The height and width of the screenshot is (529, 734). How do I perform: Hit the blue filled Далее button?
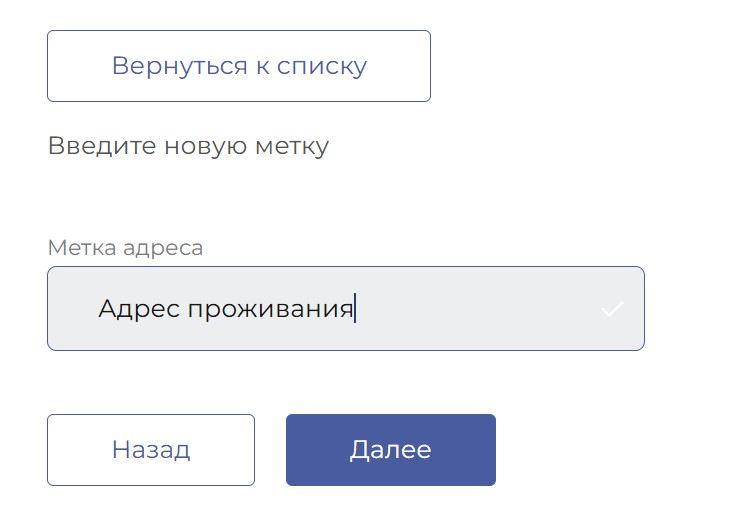(x=391, y=450)
